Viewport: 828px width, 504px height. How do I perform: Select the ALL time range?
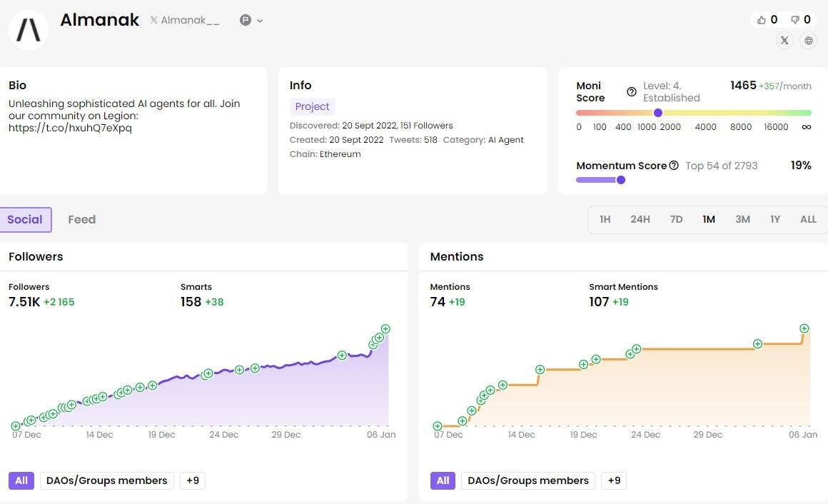point(808,220)
